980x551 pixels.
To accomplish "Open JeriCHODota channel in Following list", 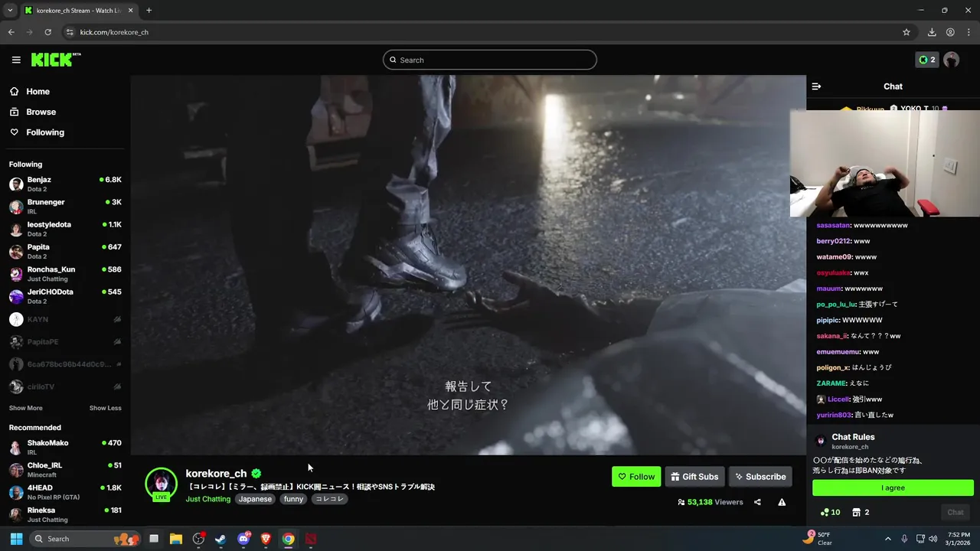I will coord(65,296).
